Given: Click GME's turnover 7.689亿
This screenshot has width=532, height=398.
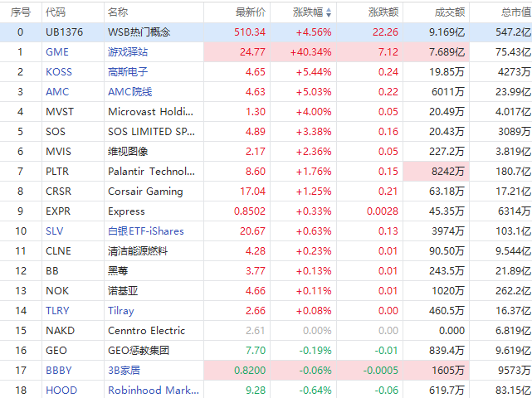Looking at the screenshot, I should coord(447,52).
